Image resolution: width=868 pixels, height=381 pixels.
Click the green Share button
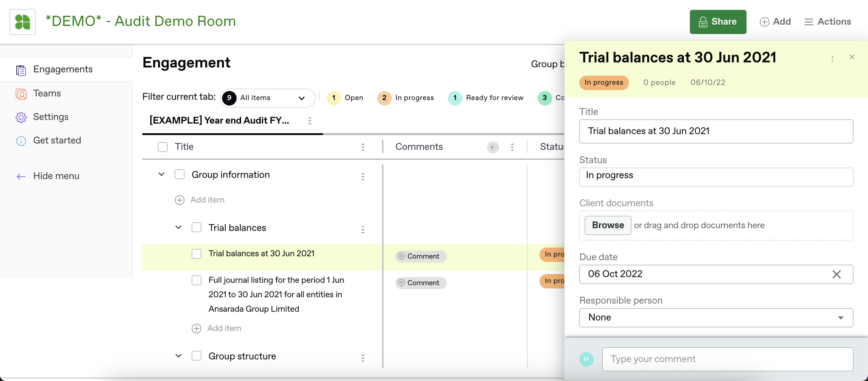click(718, 22)
